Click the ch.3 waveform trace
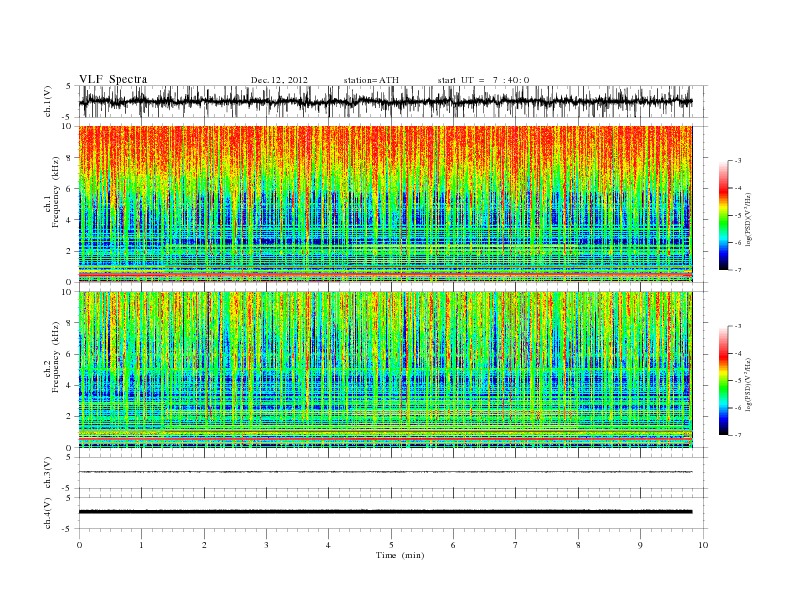The image size is (792, 612). tap(385, 472)
